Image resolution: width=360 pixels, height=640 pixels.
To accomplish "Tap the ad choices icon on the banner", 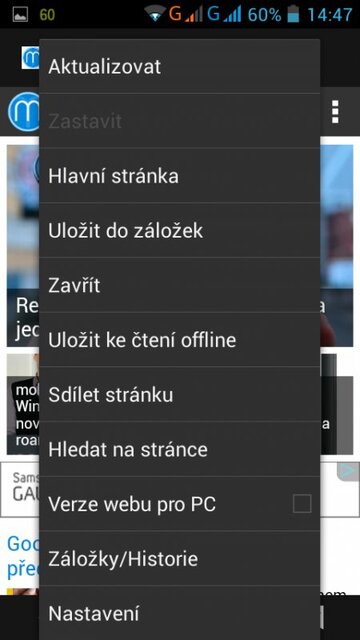I will 348,471.
